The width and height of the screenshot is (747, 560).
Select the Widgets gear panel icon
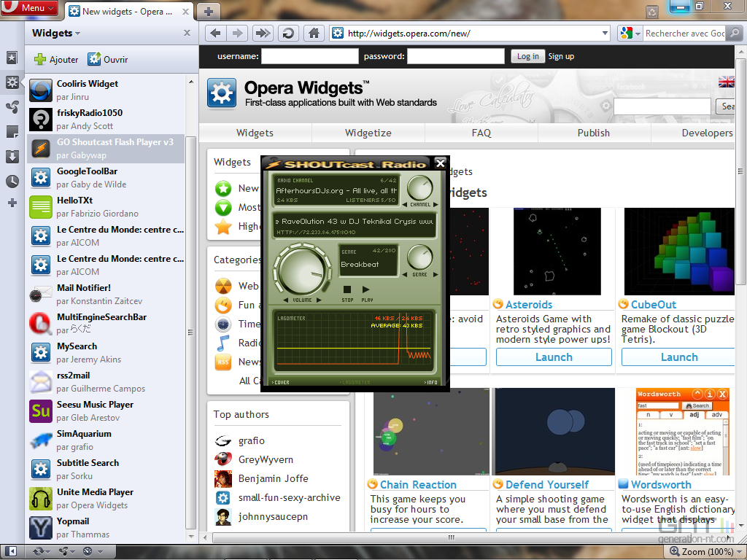[12, 82]
